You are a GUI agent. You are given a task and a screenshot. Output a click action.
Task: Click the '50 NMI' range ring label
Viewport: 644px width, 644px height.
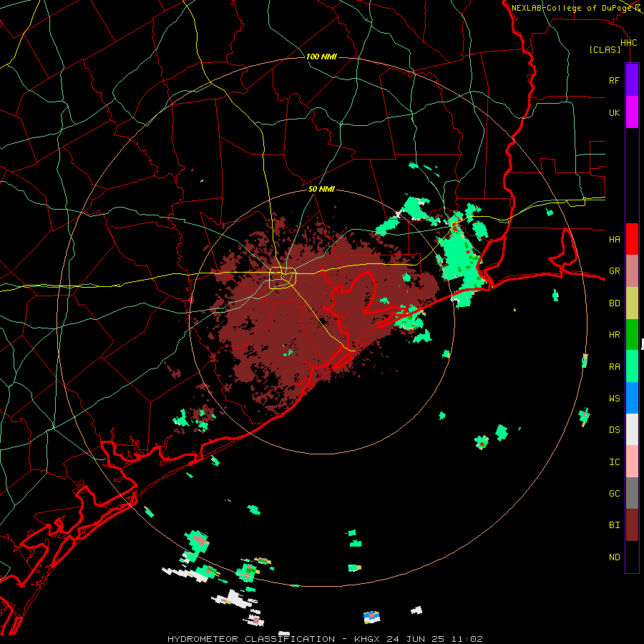[x=321, y=190]
